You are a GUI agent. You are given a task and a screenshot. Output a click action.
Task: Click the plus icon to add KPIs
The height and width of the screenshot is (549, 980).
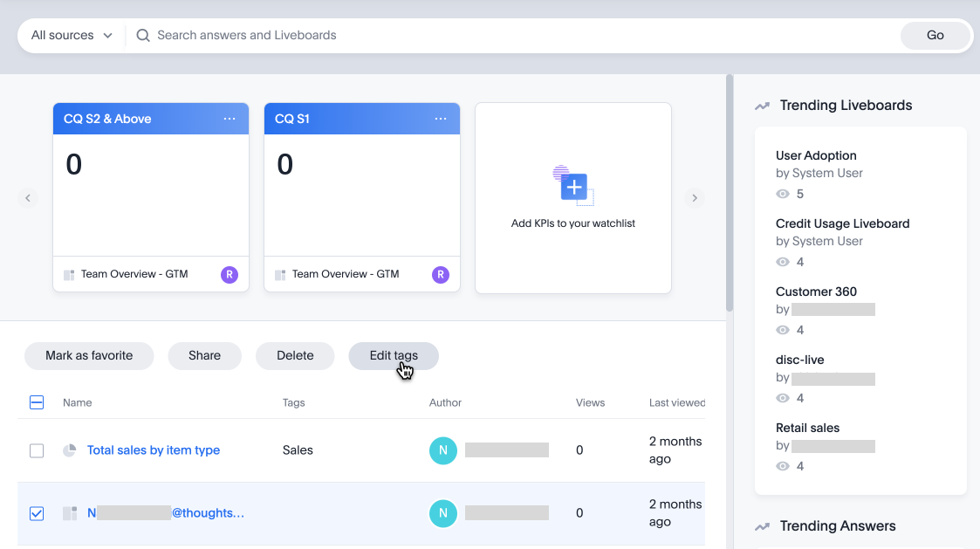pos(573,187)
